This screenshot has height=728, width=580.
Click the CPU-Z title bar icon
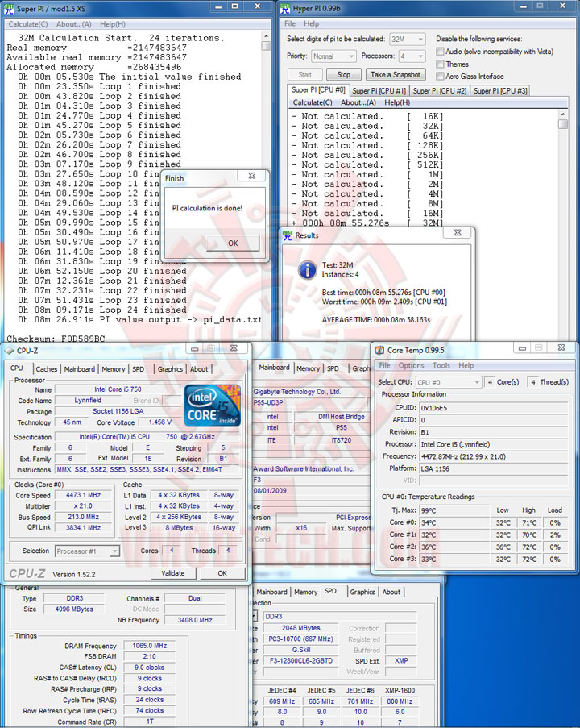[10, 351]
